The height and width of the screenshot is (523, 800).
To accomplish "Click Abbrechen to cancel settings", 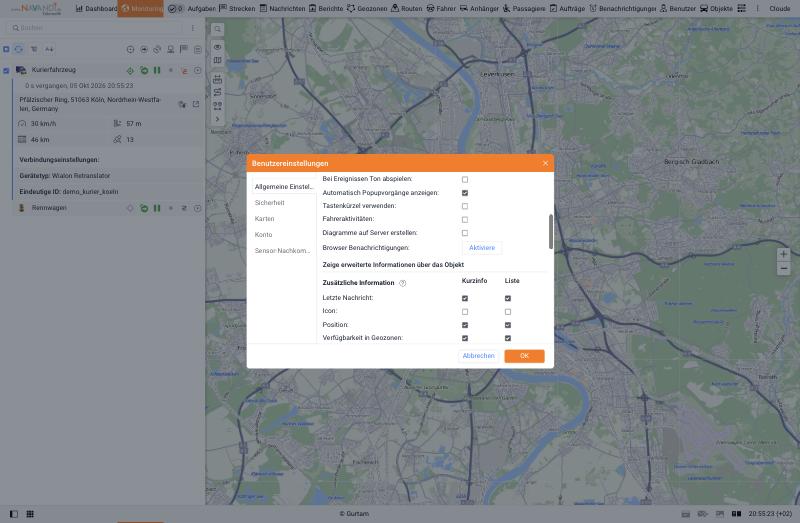I will pyautogui.click(x=478, y=356).
